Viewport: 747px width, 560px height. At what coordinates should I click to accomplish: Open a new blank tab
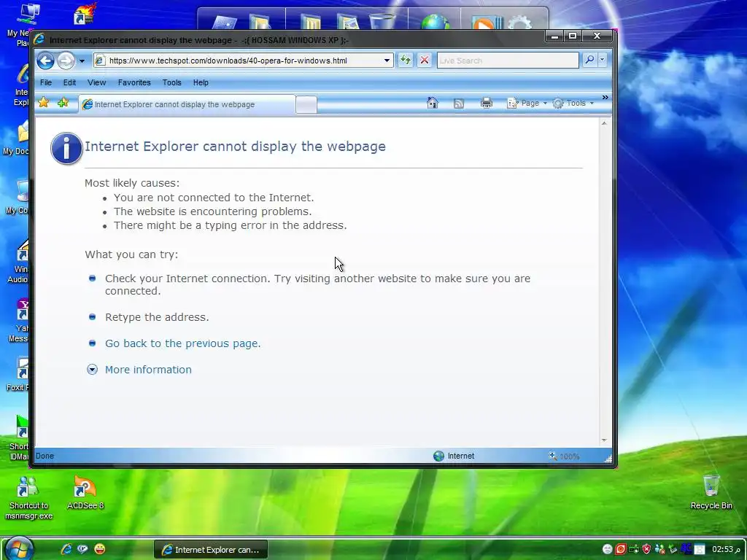306,105
